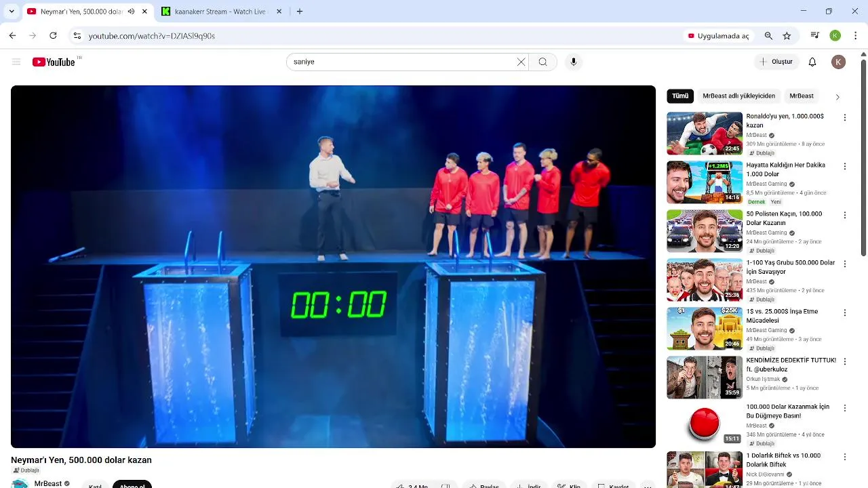Open the 1-100 Yaş Grubu 500.000 Dolar title
Screen dimensions: 868x488
coord(791,267)
